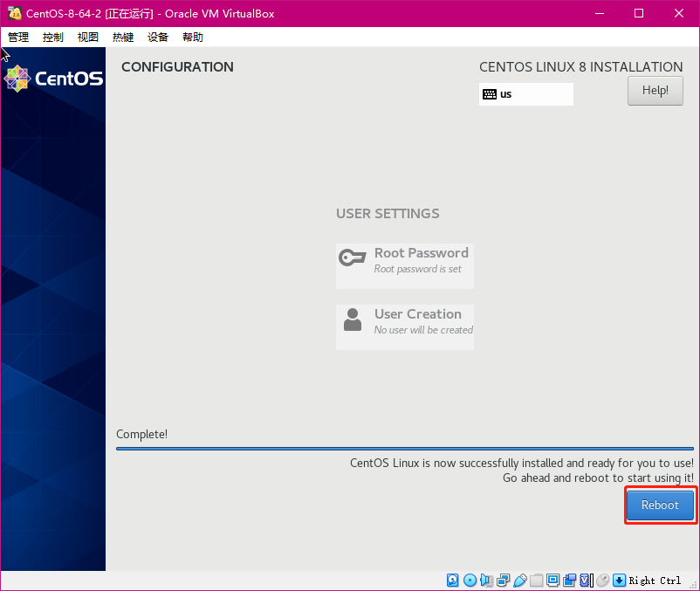Click the Root Password heading text
Image resolution: width=700 pixels, height=591 pixels.
[x=421, y=252]
